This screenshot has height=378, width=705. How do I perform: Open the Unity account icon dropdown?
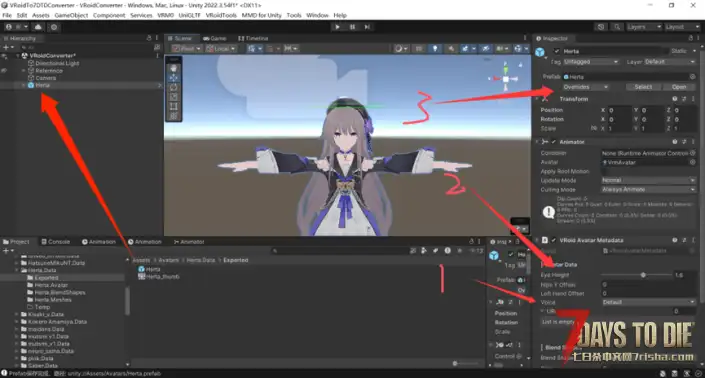16,27
